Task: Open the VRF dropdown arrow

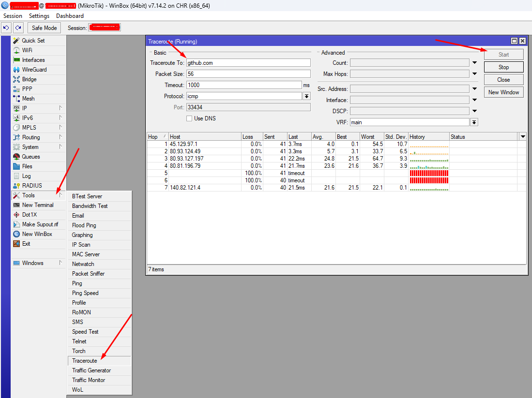Action: point(474,122)
